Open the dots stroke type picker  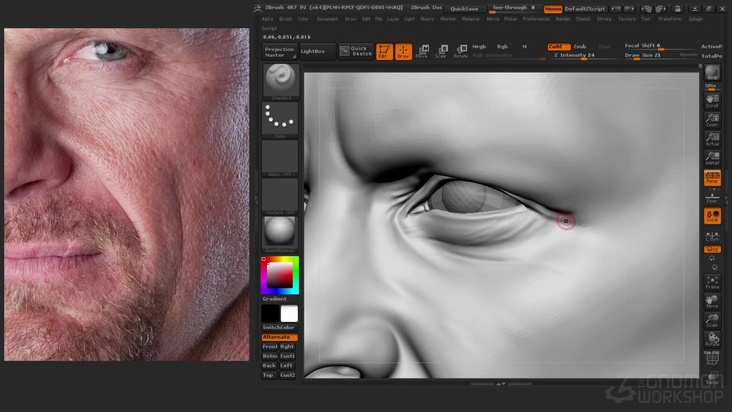coord(280,120)
